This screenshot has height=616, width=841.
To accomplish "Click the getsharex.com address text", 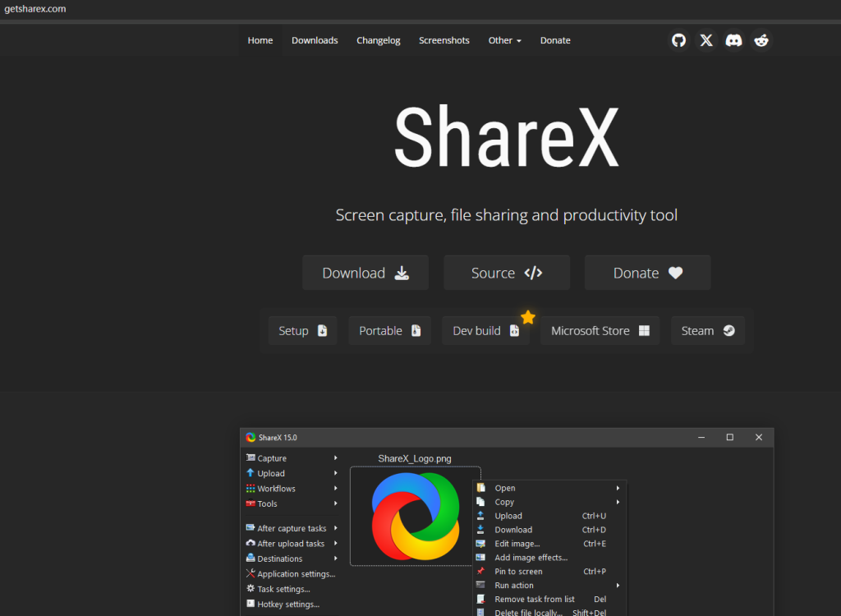I will [x=35, y=8].
